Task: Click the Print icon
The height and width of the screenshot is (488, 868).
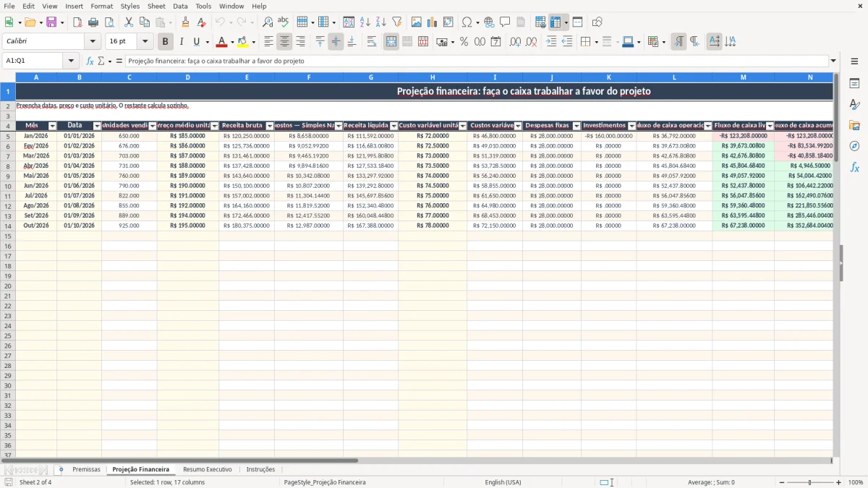Action: (93, 22)
